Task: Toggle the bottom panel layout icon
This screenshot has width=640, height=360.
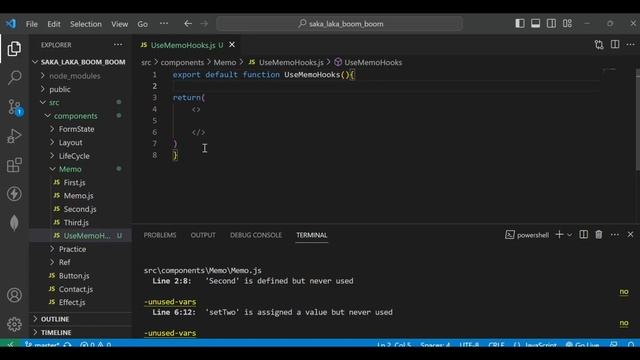Action: point(536,23)
